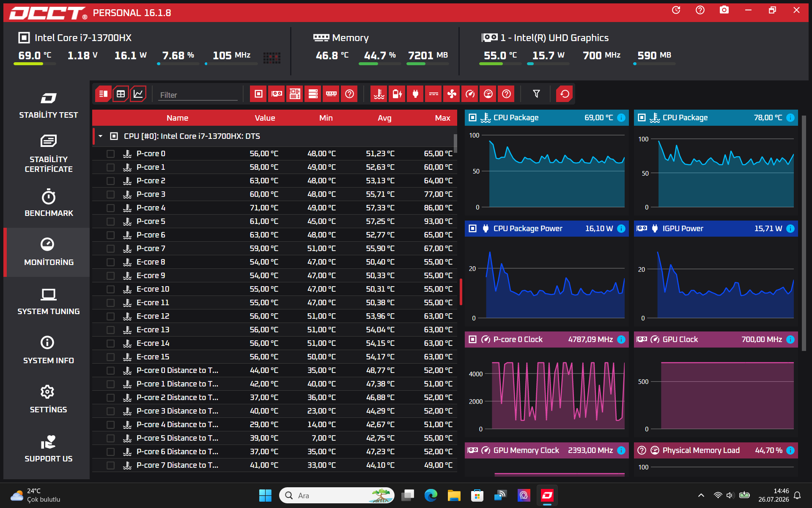
Task: Tick the P-core 7 Distance to T... checkbox
Action: pyautogui.click(x=111, y=465)
